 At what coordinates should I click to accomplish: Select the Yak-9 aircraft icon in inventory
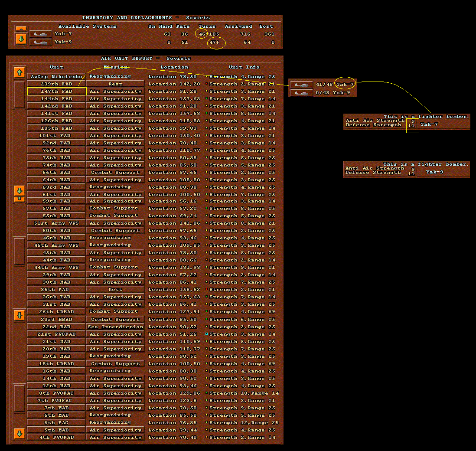tap(40, 42)
